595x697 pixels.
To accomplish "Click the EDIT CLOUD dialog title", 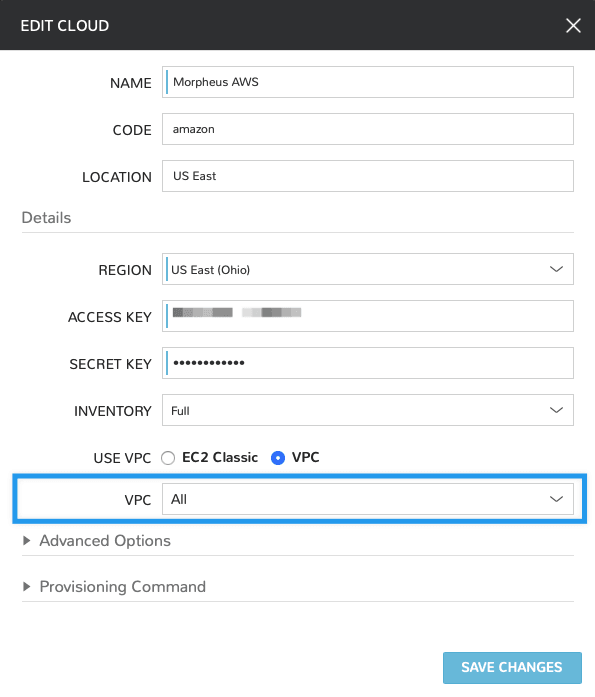I will tap(65, 26).
